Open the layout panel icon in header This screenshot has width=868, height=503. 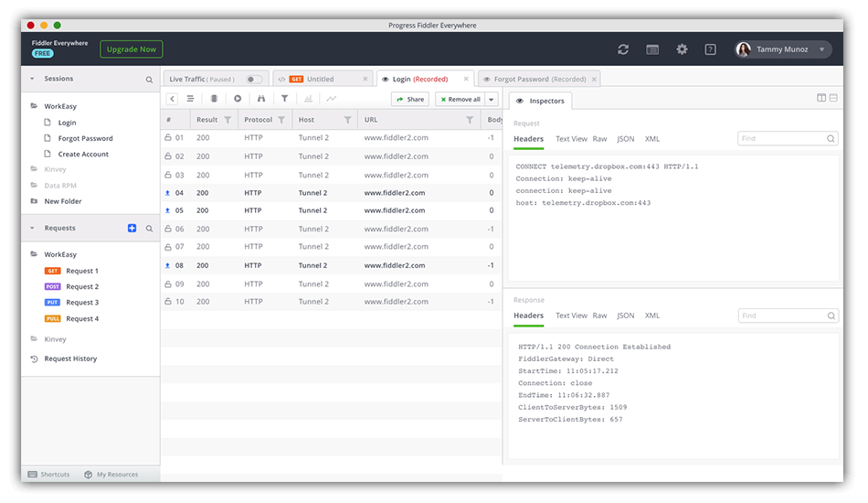click(652, 49)
